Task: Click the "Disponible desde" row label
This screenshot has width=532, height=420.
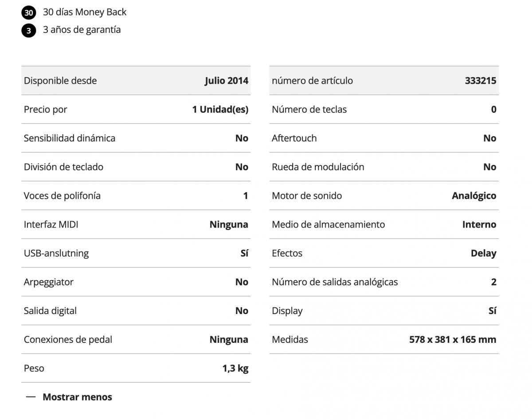Action: coord(60,81)
